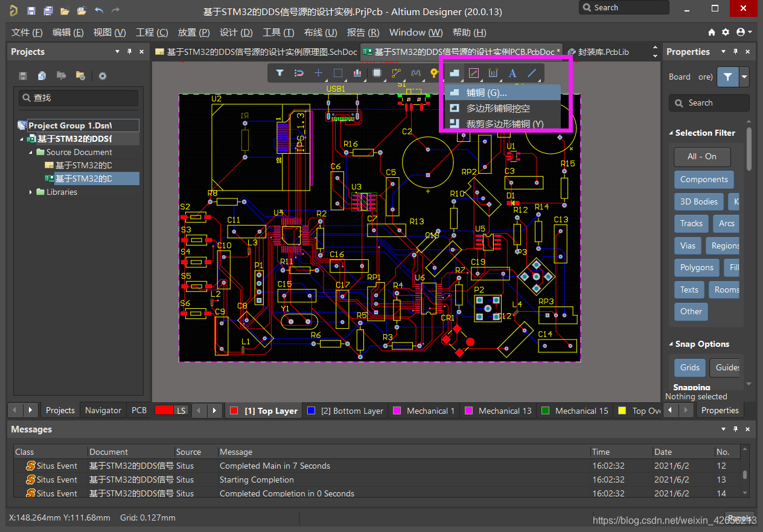Toggle the Polygons selection filter

click(x=697, y=267)
